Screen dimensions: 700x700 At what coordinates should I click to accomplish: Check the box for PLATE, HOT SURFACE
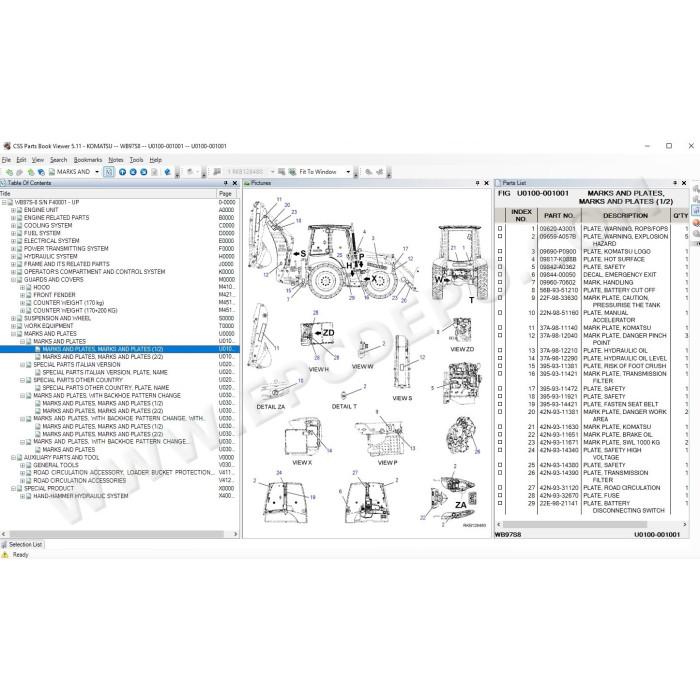click(500, 259)
